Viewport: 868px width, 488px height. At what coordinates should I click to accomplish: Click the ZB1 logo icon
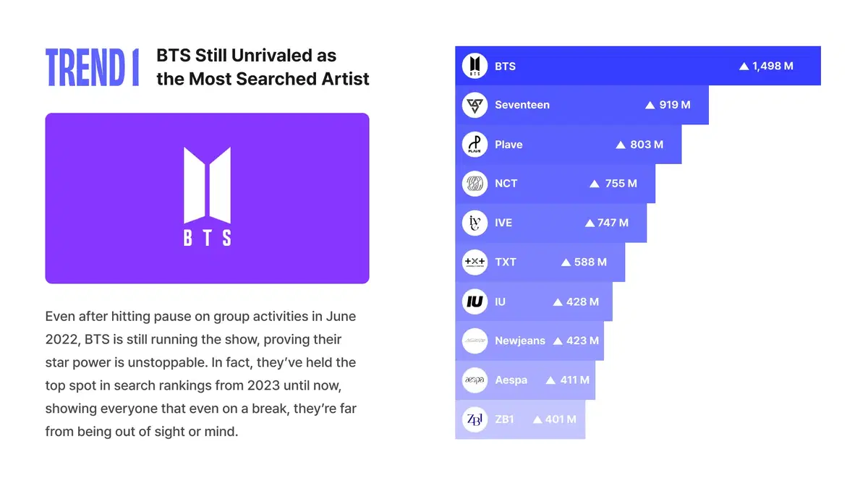[x=475, y=419]
